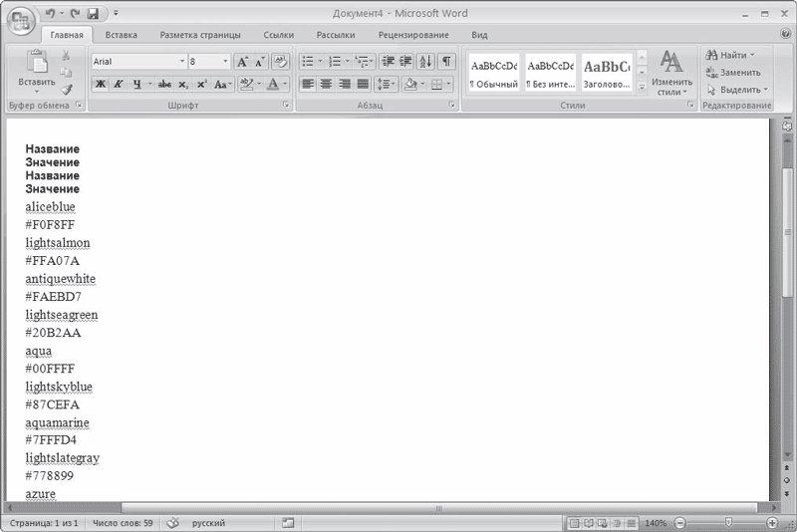
Task: Apply the Без интервала style
Action: click(x=550, y=73)
